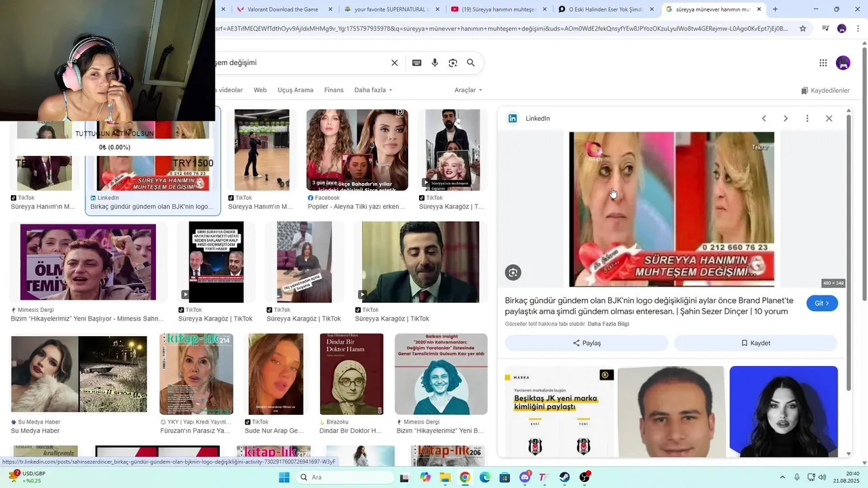Expand the 'Daha fazla' dropdown
The image size is (868, 488).
point(373,90)
